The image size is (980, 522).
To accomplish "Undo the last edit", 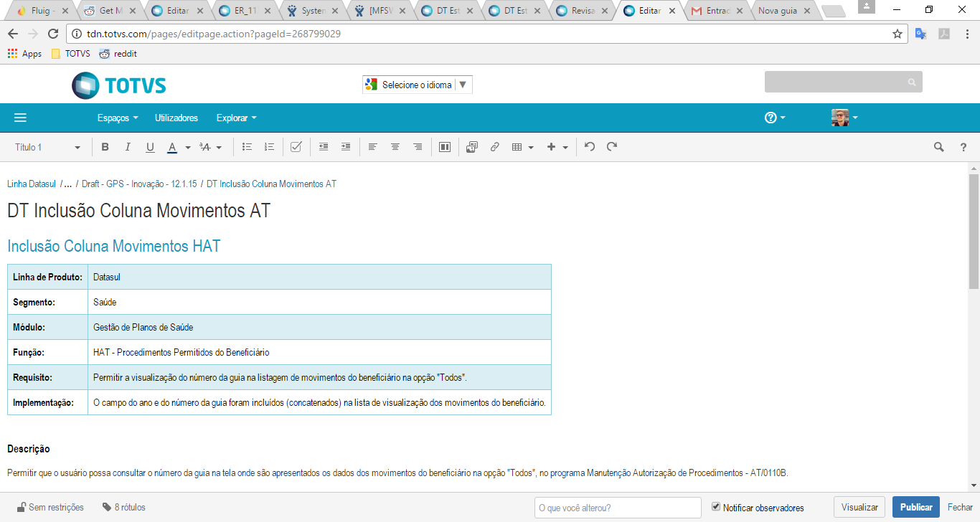I will coord(590,147).
